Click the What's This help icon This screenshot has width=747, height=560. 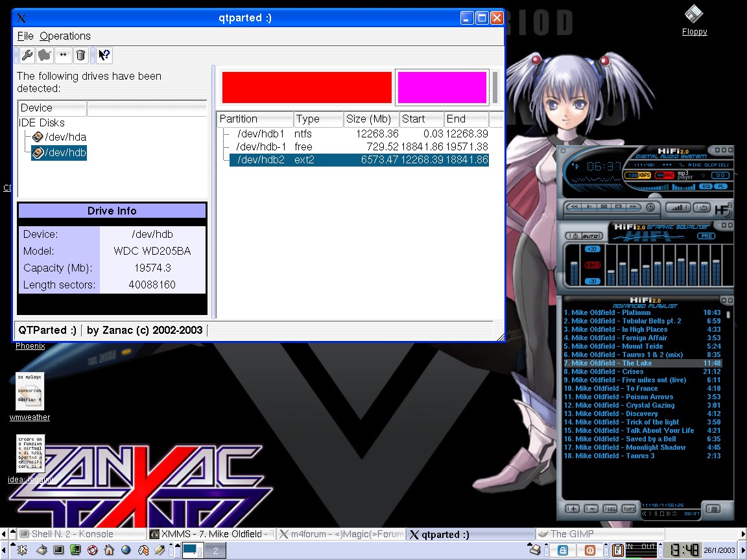pos(104,56)
